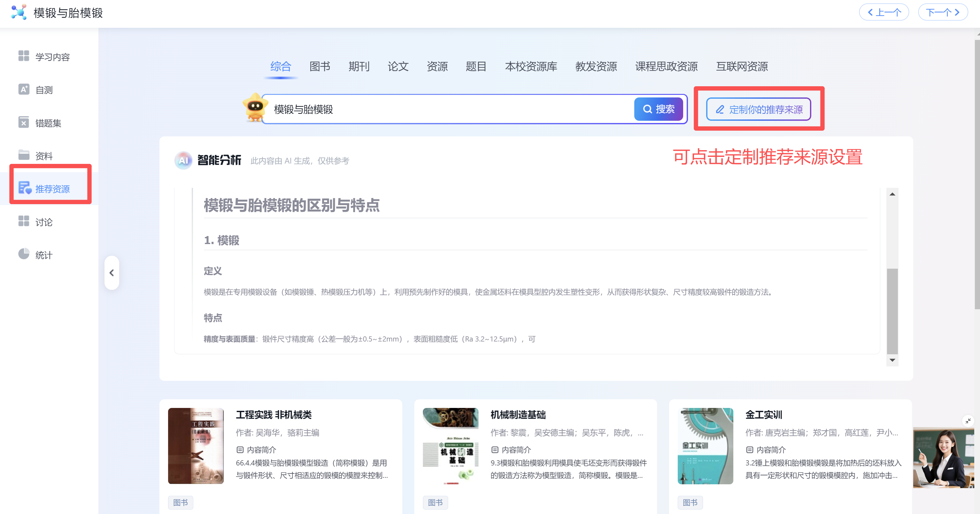Switch to the 期刊 tab
Screen dimensions: 980x514
pos(359,66)
